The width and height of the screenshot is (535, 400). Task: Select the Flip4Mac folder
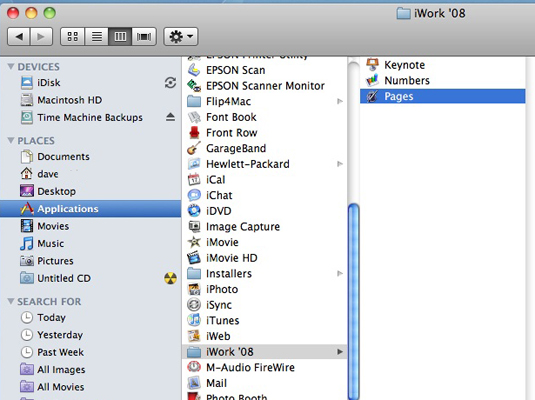265,101
